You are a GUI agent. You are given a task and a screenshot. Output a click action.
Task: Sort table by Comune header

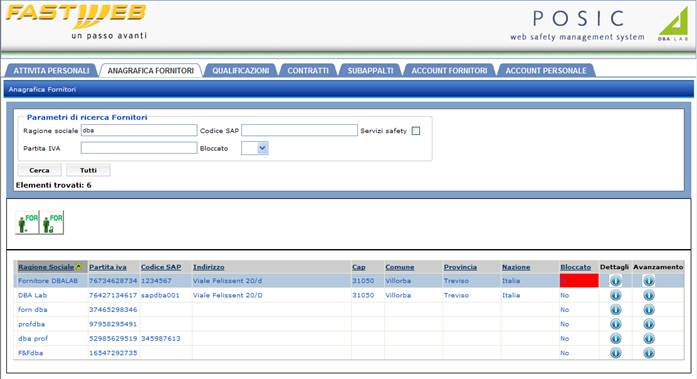pyautogui.click(x=400, y=267)
